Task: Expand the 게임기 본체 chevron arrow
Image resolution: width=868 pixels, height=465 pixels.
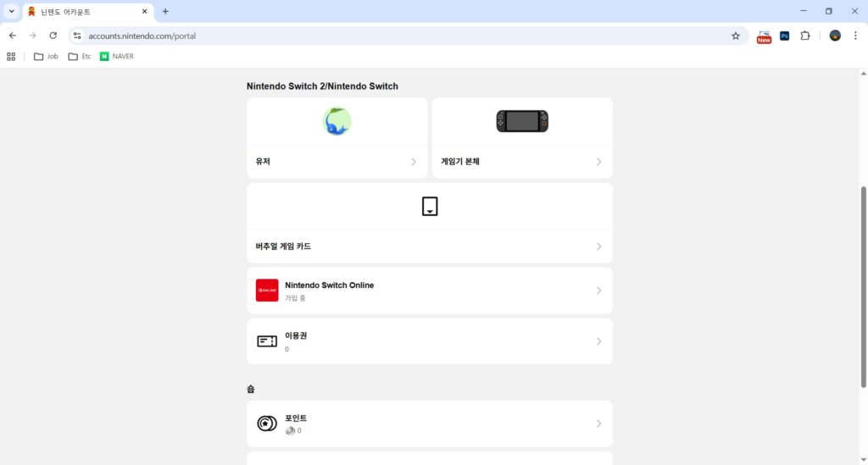Action: tap(598, 162)
